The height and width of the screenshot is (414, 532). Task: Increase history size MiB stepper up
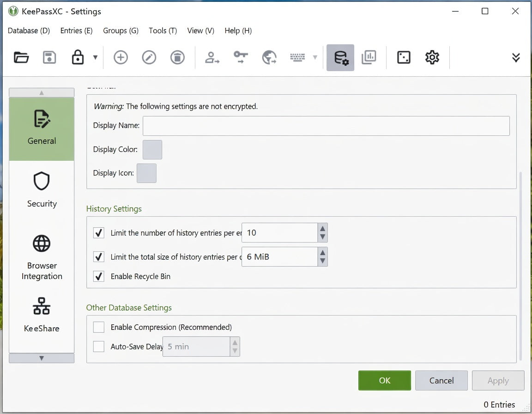323,252
